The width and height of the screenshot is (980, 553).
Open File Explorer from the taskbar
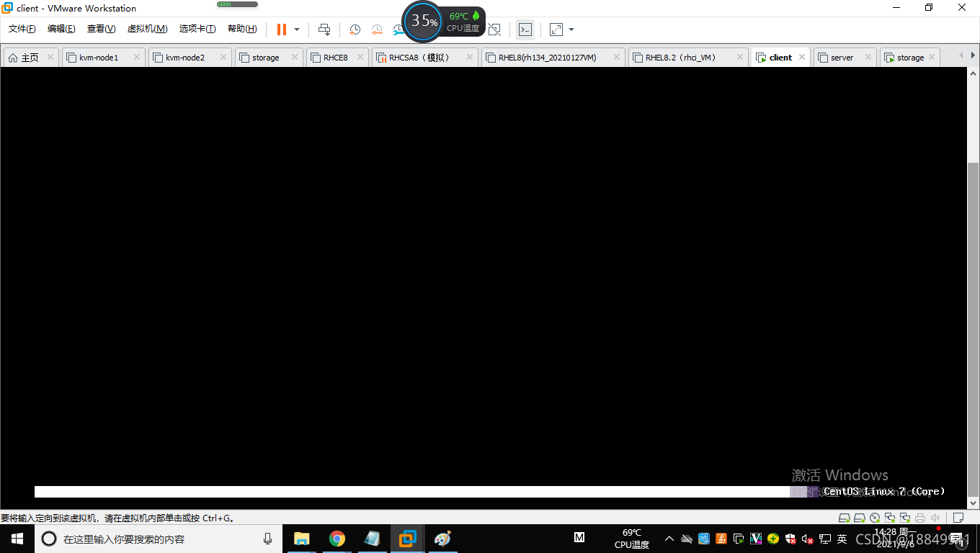click(x=302, y=539)
